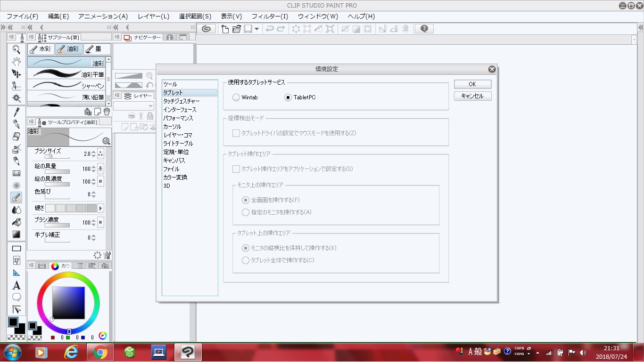
Task: Choose the 水彩 sub tool group tab
Action: tap(41, 49)
